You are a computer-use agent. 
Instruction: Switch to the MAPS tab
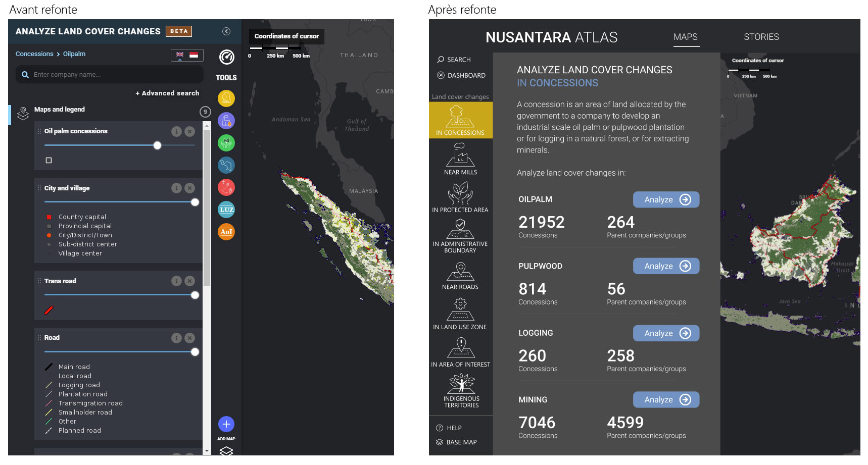(686, 37)
